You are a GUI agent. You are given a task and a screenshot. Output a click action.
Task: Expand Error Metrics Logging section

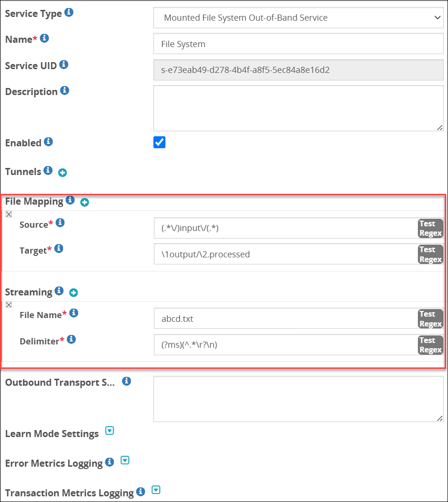point(125,461)
